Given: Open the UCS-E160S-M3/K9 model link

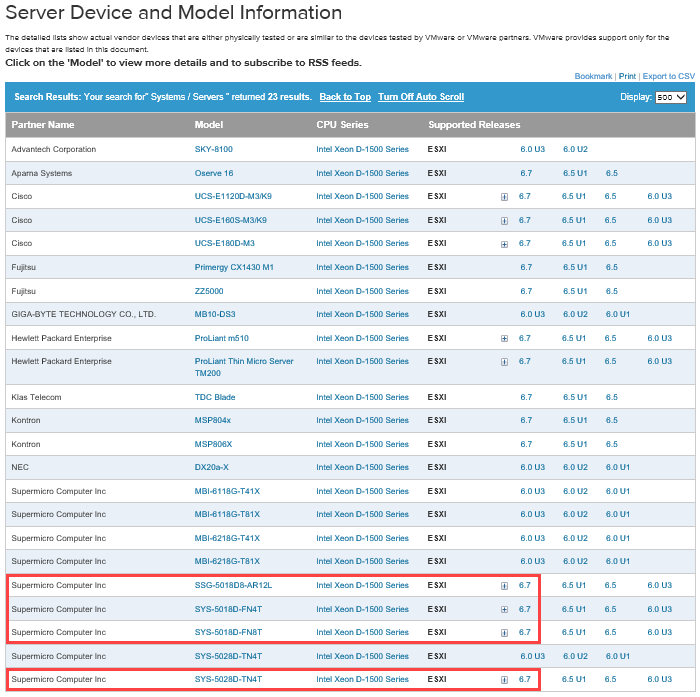Looking at the screenshot, I should coord(230,221).
